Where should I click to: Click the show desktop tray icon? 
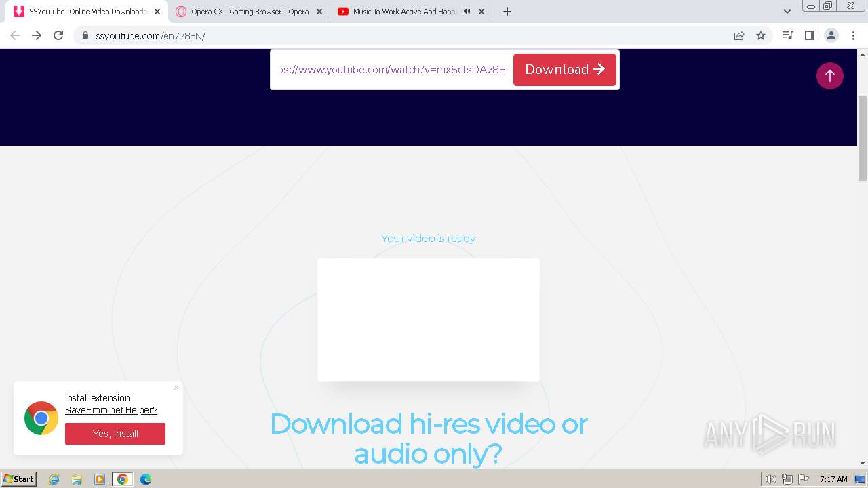pyautogui.click(x=860, y=479)
